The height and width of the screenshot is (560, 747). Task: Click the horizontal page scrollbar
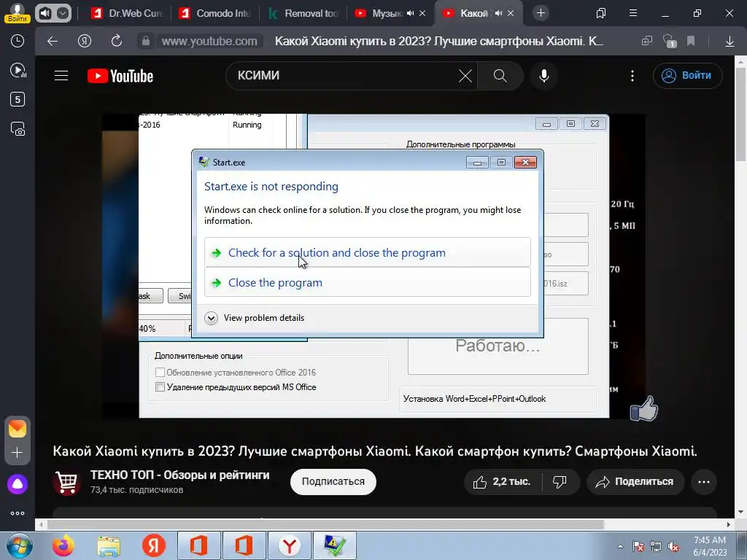326,524
